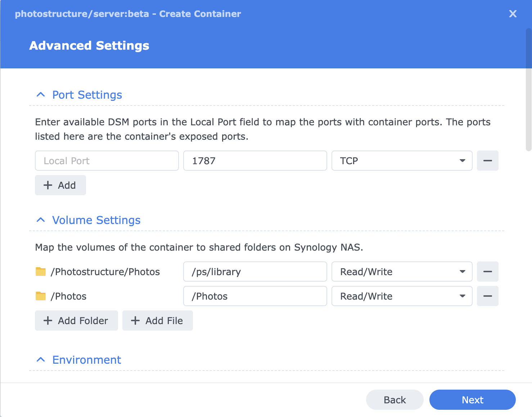Image resolution: width=532 pixels, height=417 pixels.
Task: Click the Local Port input field
Action: [x=107, y=161]
